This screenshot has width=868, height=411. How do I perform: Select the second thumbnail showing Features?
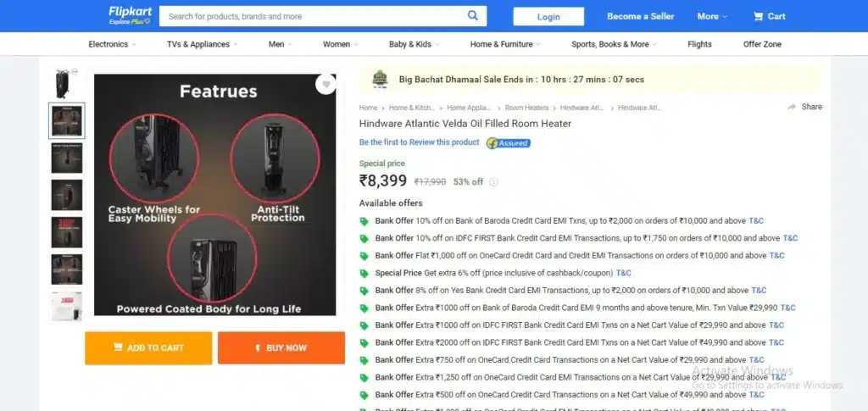click(x=66, y=120)
